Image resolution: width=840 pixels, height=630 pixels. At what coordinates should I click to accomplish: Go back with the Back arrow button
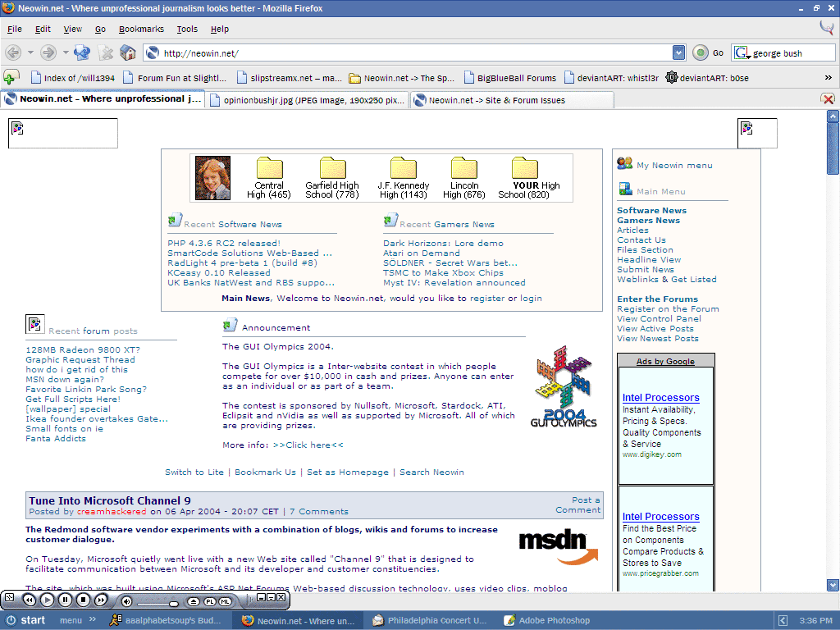13,52
